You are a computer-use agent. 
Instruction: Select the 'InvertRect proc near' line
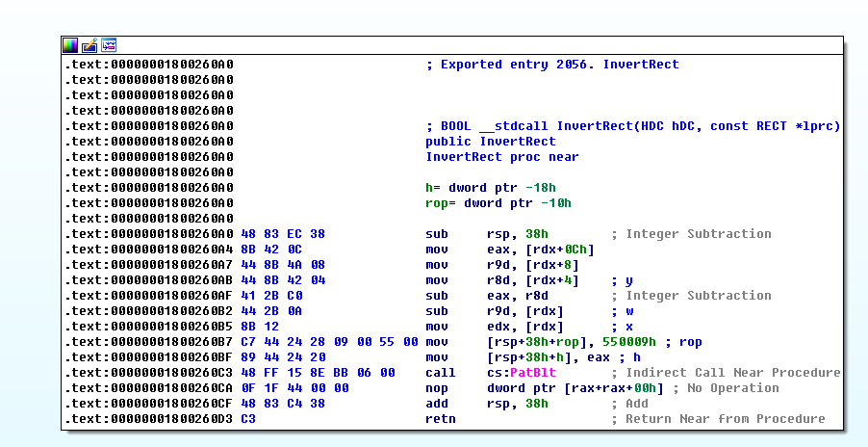tap(502, 157)
